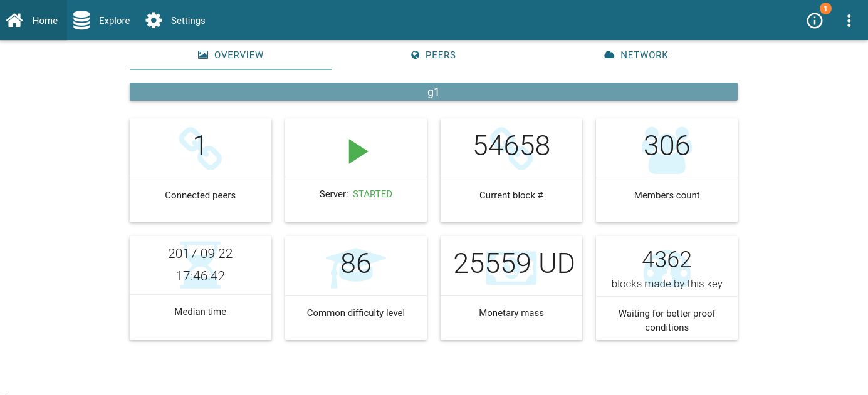Switch to the OVERVIEW tab
This screenshot has height=395, width=868.
pyautogui.click(x=231, y=55)
